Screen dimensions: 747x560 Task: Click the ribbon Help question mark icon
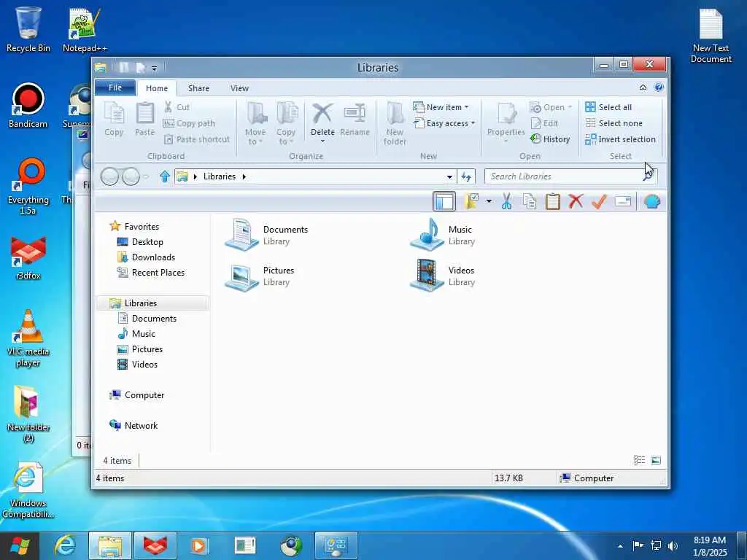point(659,87)
